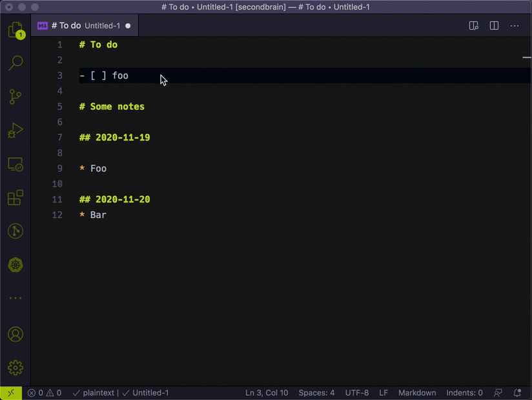Image resolution: width=532 pixels, height=400 pixels.
Task: Open the Search view icon
Action: click(x=15, y=63)
